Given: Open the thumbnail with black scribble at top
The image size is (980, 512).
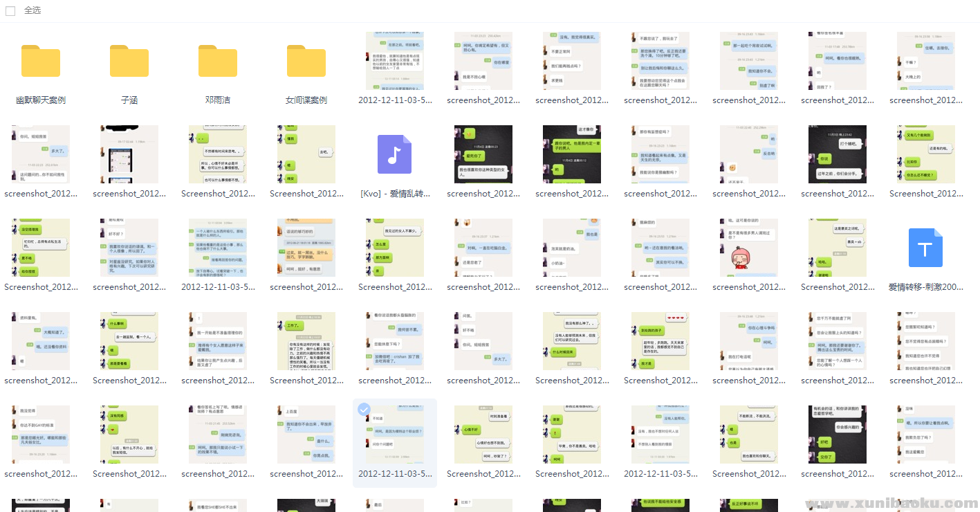Looking at the screenshot, I should pyautogui.click(x=129, y=154).
